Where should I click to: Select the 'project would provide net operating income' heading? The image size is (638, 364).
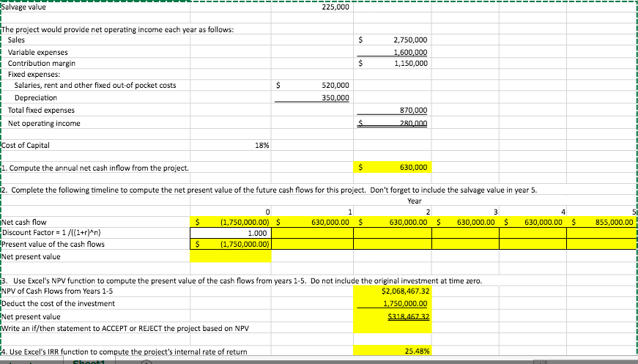tap(118, 30)
